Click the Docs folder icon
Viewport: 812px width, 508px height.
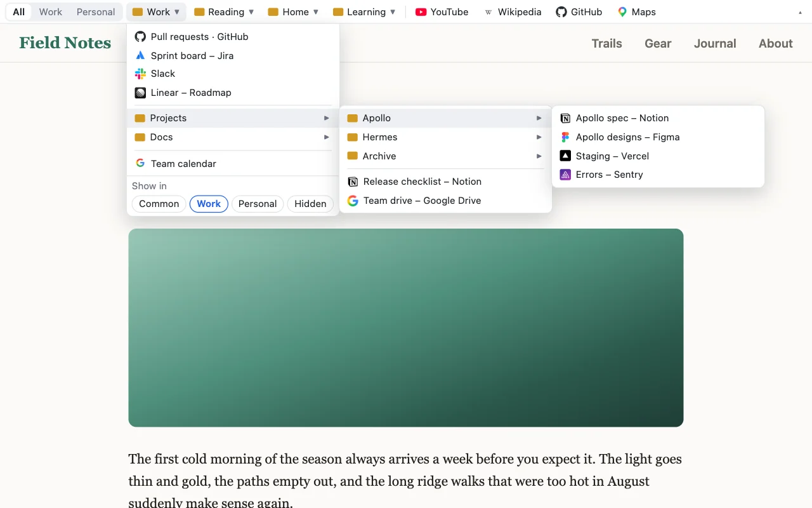tap(140, 137)
